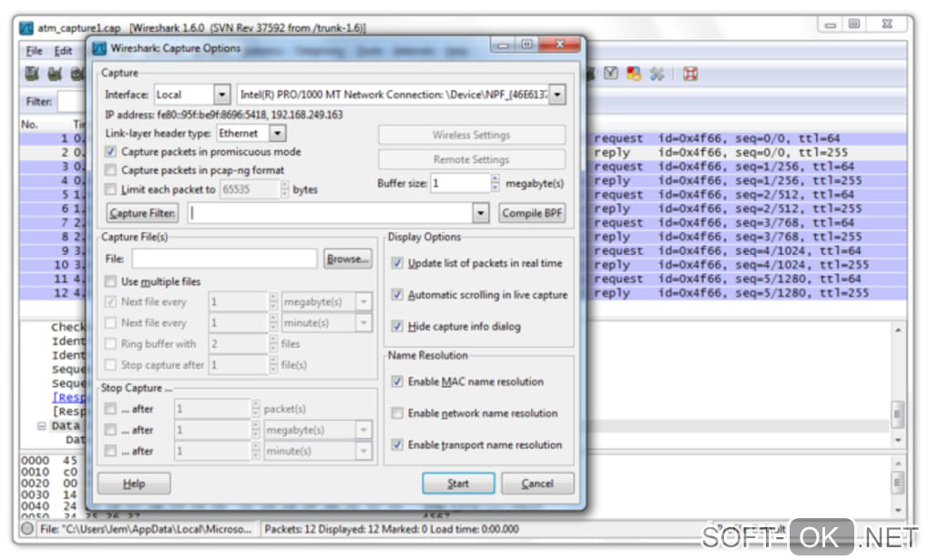Open the Edit menu in main window
Screen dimensions: 929x560
pos(63,51)
